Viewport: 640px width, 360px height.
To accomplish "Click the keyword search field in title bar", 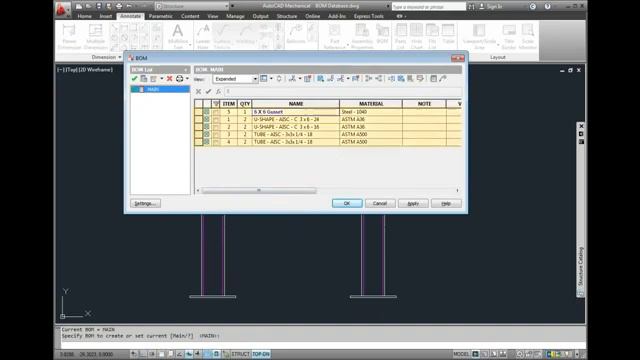I will tap(429, 7).
